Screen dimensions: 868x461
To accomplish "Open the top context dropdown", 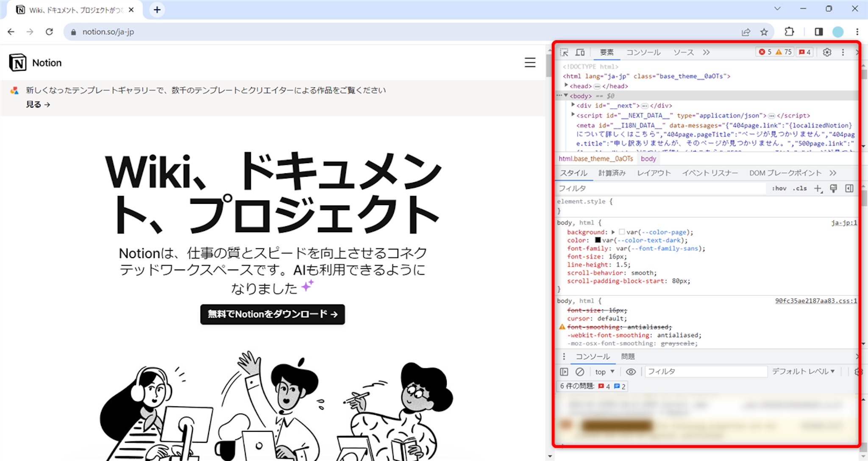I will [x=604, y=372].
